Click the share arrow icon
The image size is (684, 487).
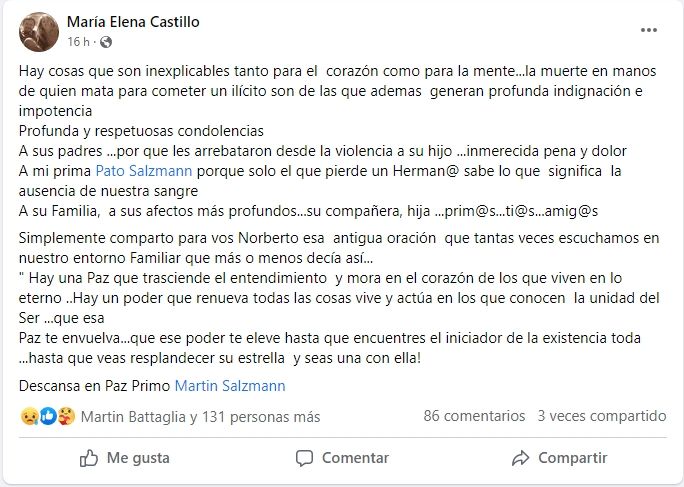(x=520, y=458)
